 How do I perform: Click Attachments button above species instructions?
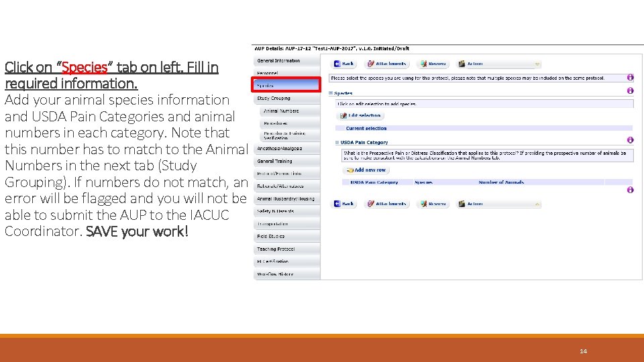click(x=387, y=64)
